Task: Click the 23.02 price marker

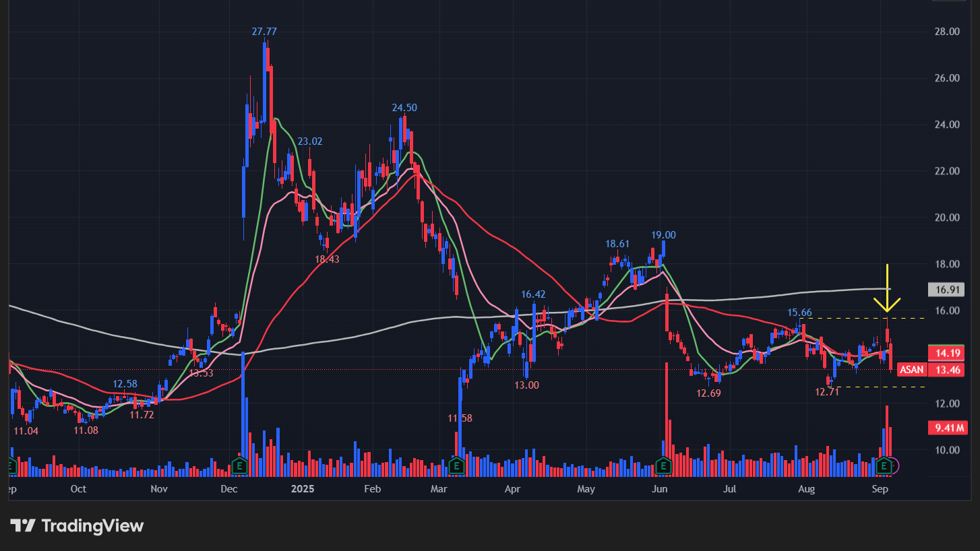Action: 310,141
